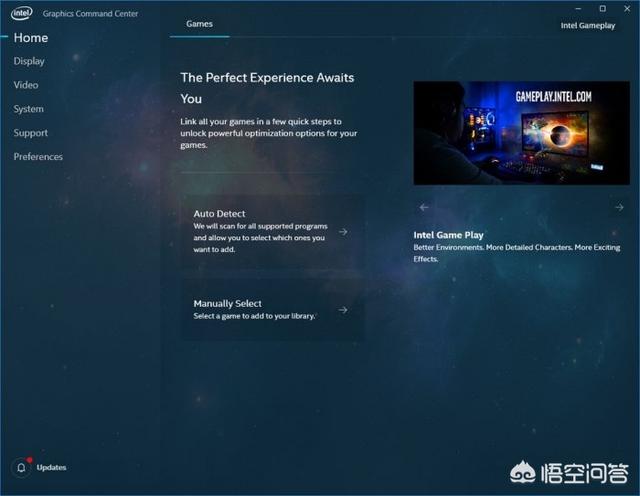
Task: Select Home in the sidebar
Action: [x=31, y=38]
